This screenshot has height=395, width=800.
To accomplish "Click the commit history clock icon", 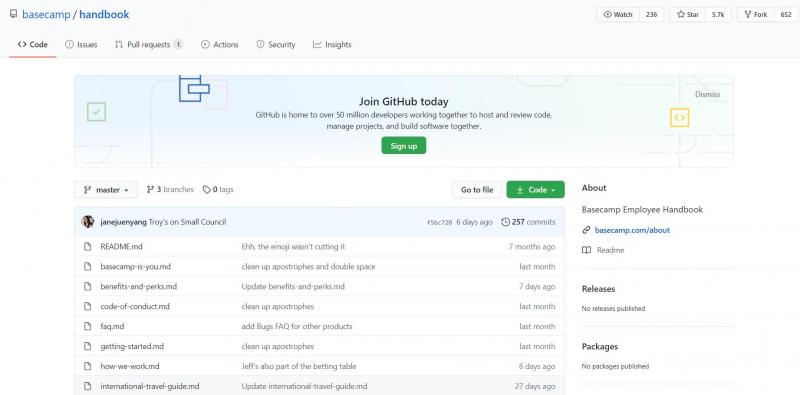I will coord(505,222).
